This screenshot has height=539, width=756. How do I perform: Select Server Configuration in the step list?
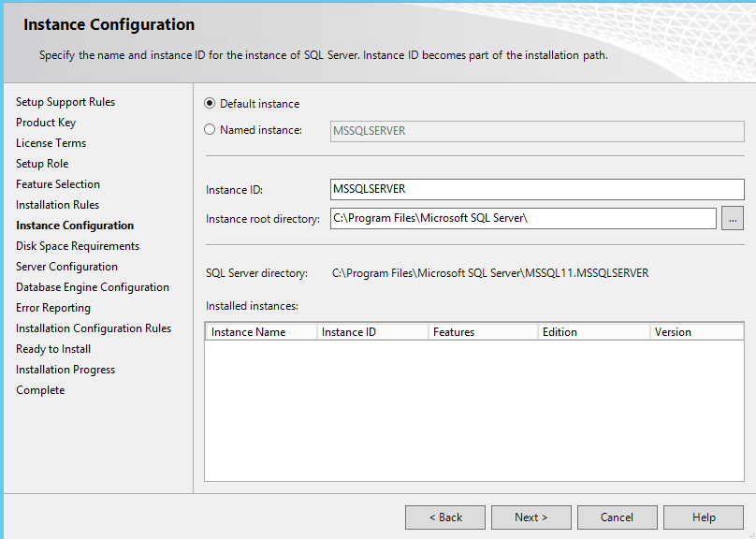(x=67, y=267)
